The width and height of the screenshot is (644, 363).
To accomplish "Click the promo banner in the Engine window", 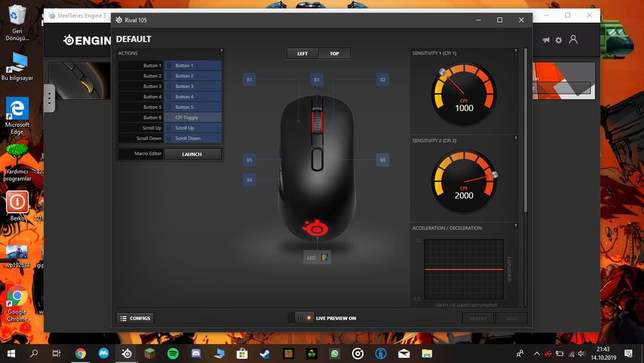I will point(564,81).
